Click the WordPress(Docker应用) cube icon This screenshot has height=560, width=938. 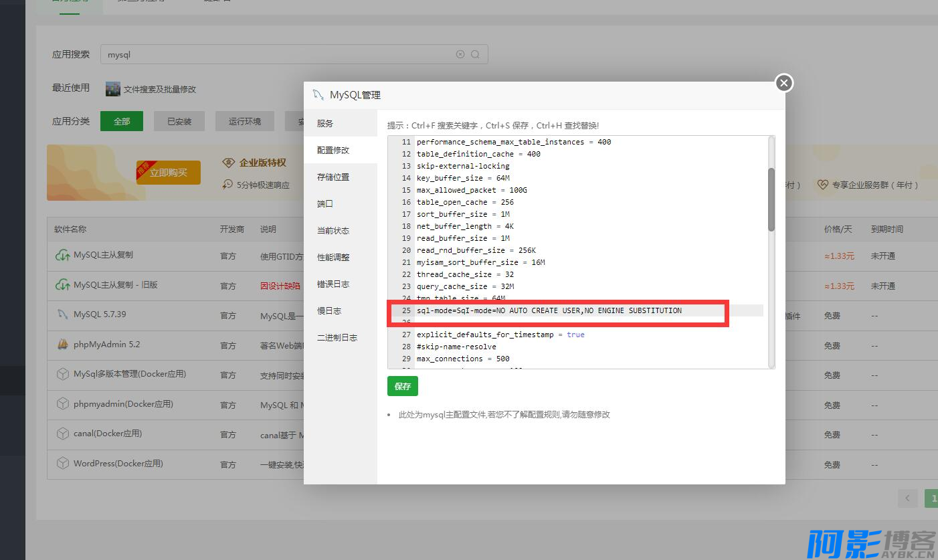62,463
